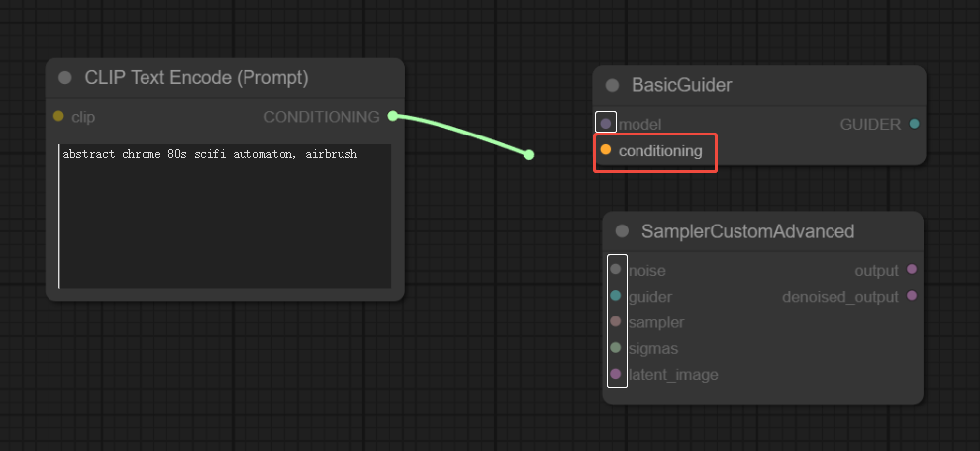Click the CONDITIONING output socket
Screen dimensions: 980x451
[393, 117]
